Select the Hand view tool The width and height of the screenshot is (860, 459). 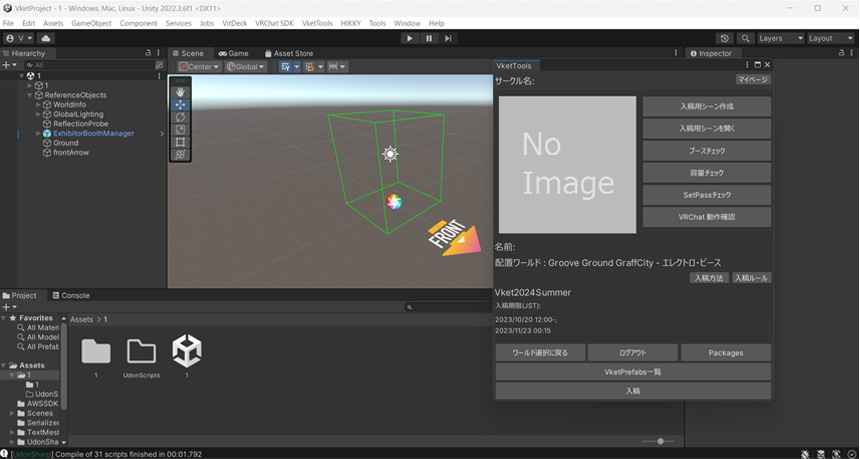click(x=180, y=92)
